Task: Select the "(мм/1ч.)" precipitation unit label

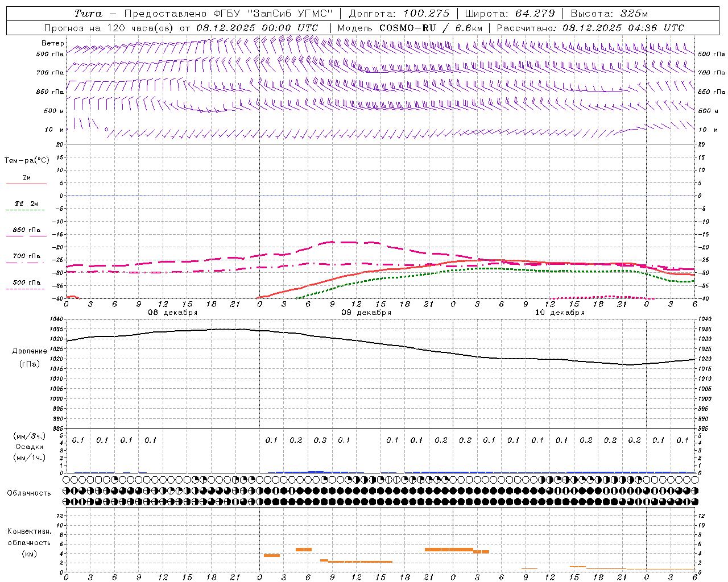Action: [x=30, y=458]
